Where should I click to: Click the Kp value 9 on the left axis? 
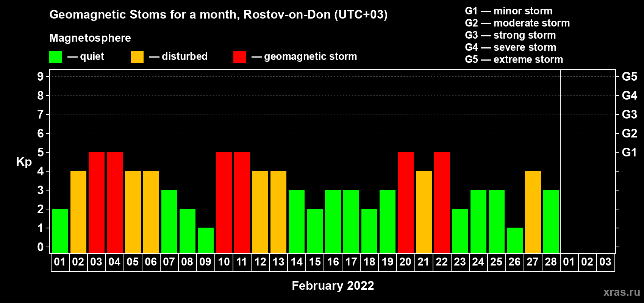coord(41,77)
